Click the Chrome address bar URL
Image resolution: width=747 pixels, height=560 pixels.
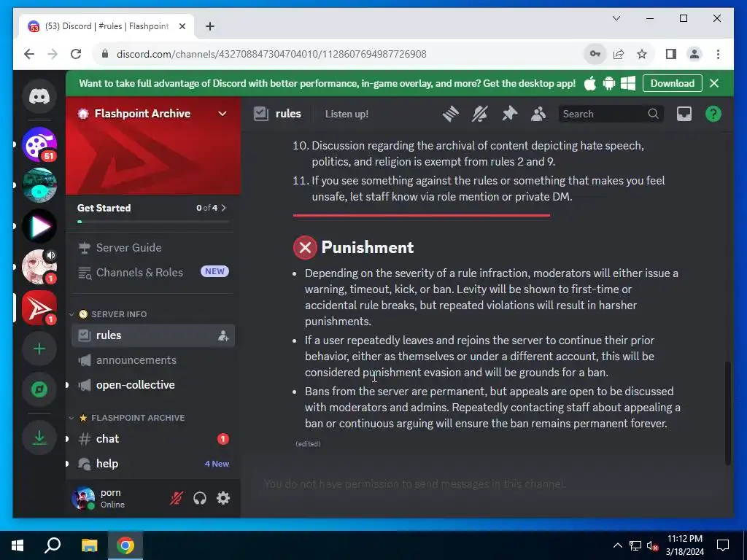(x=271, y=54)
